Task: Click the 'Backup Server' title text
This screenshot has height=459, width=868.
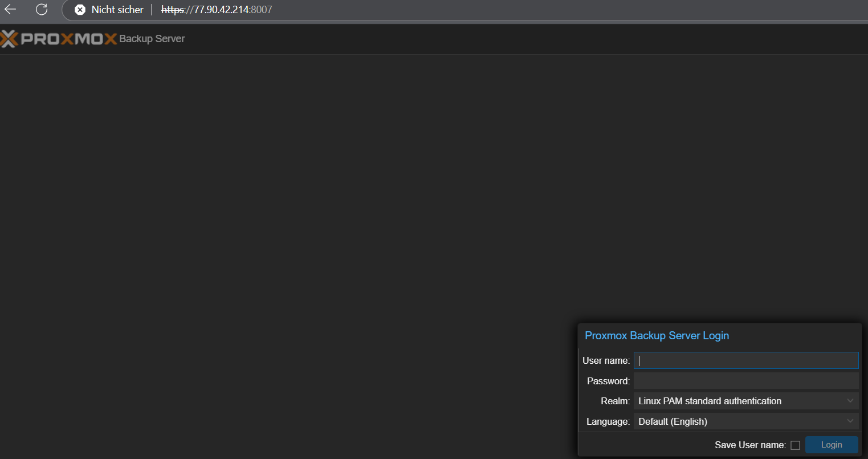Action: [x=152, y=38]
